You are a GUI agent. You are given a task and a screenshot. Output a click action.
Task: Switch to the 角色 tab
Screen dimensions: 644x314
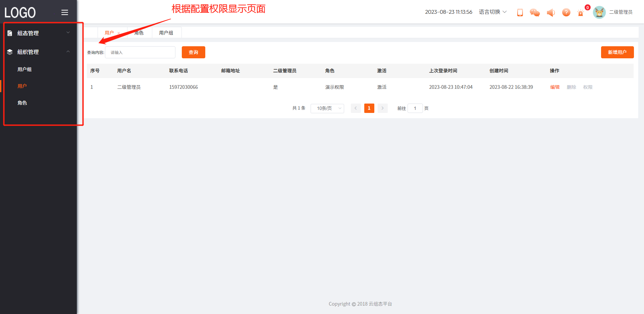[139, 33]
